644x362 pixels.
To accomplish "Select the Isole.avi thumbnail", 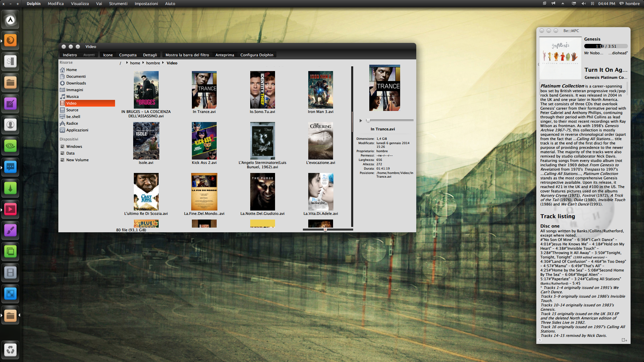I will point(146,140).
